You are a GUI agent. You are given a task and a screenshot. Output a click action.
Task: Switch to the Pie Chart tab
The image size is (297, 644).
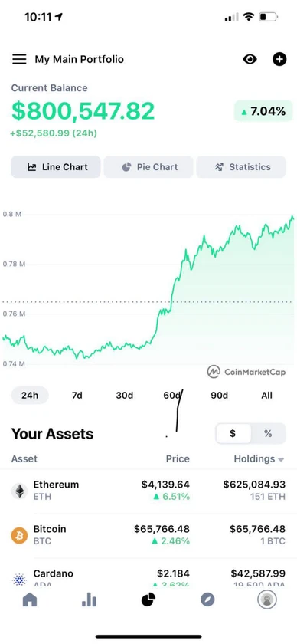148,167
